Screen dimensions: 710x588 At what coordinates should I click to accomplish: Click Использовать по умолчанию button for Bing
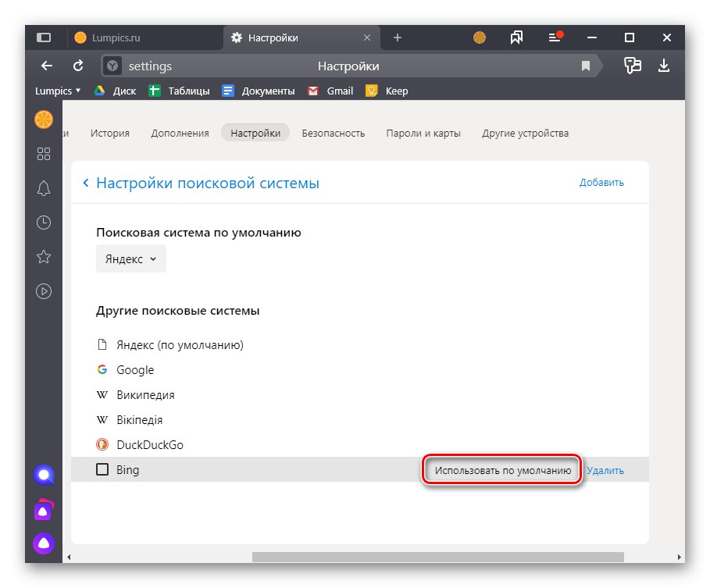pos(503,471)
